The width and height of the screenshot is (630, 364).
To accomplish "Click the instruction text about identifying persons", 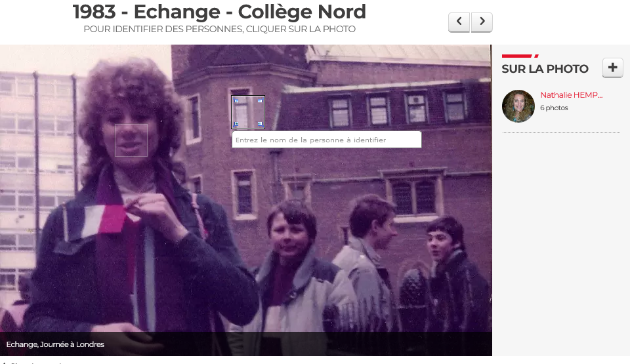I will point(219,29).
